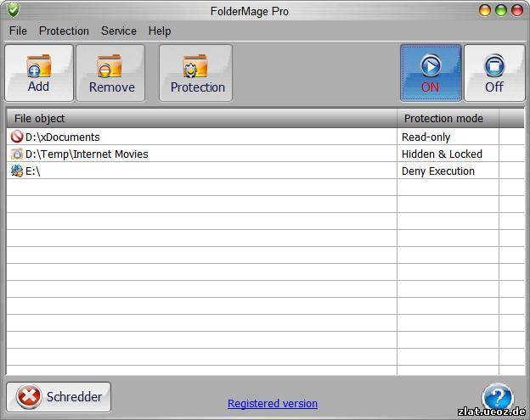
Task: Select the D:\xDocuments row
Action: 265,137
